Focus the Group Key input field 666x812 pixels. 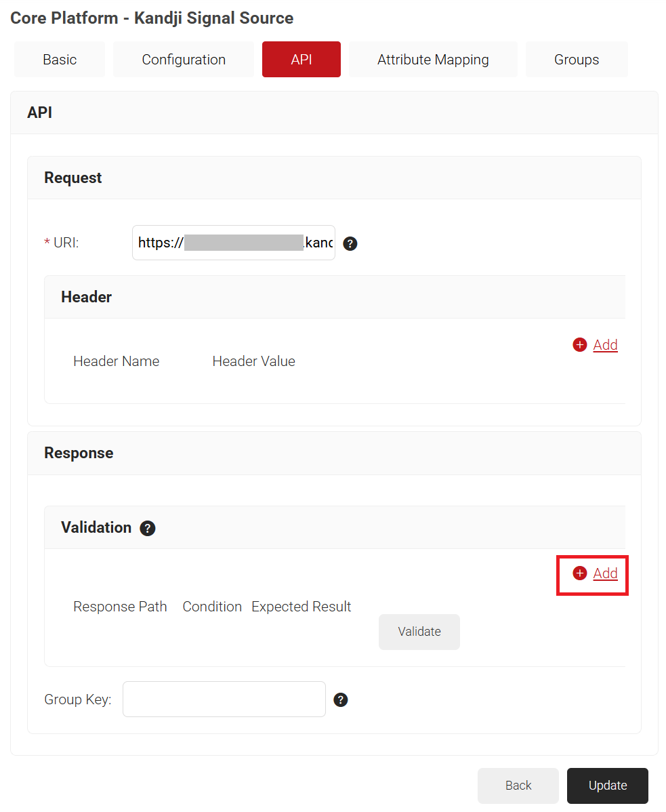[x=224, y=699]
